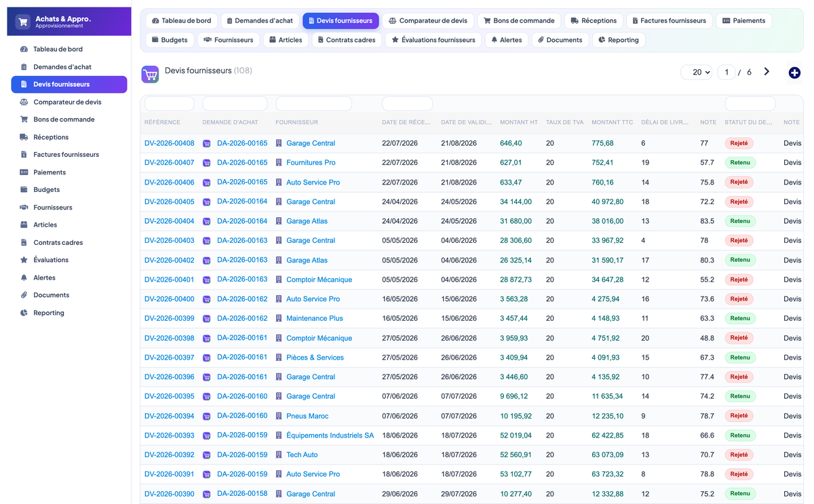Viewport: 814px width, 504px height.
Task: Switch to the Contrats cadres tab
Action: coord(347,40)
